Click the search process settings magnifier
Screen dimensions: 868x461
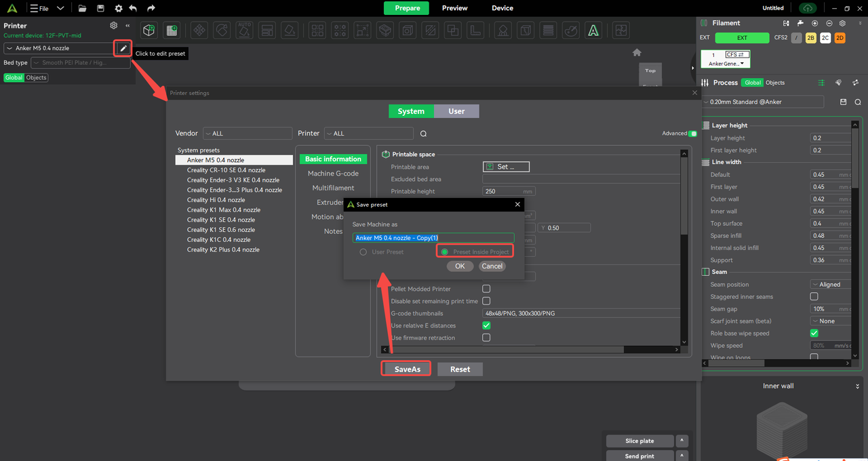pos(858,102)
